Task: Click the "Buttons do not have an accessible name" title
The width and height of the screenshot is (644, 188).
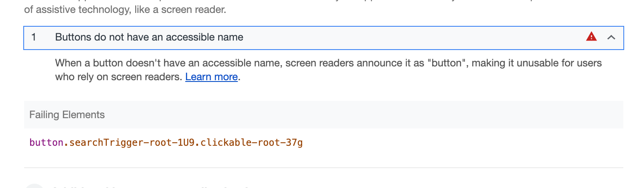Action: click(x=149, y=38)
